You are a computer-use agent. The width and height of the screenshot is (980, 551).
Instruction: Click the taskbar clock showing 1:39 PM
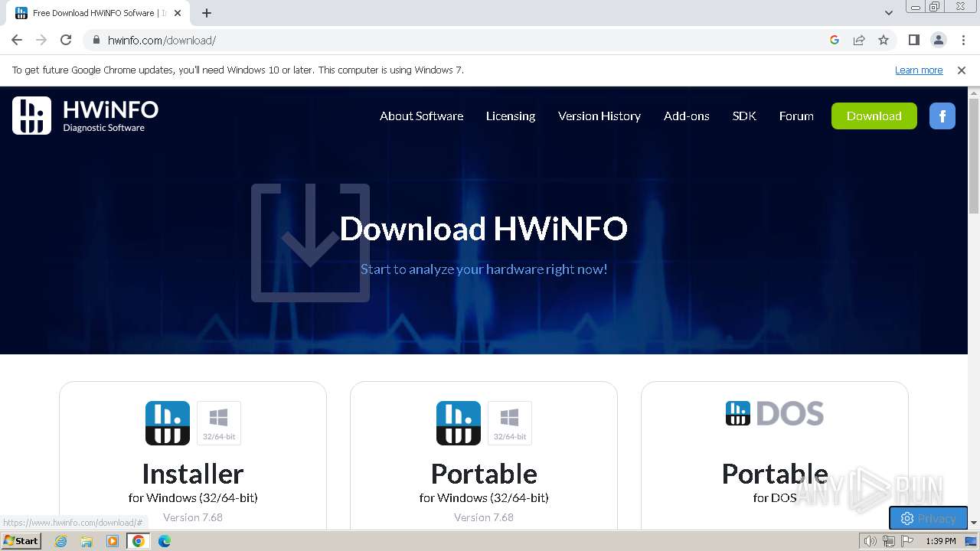pyautogui.click(x=940, y=541)
